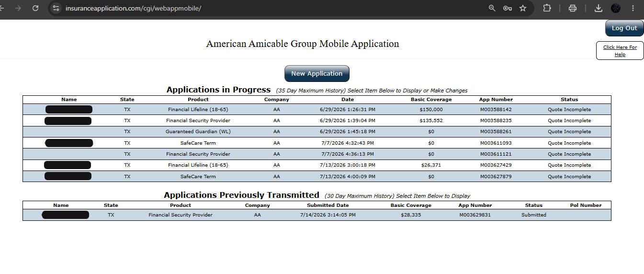Click Applications Previously Transmitted heading
The image size is (644, 274).
click(x=241, y=195)
